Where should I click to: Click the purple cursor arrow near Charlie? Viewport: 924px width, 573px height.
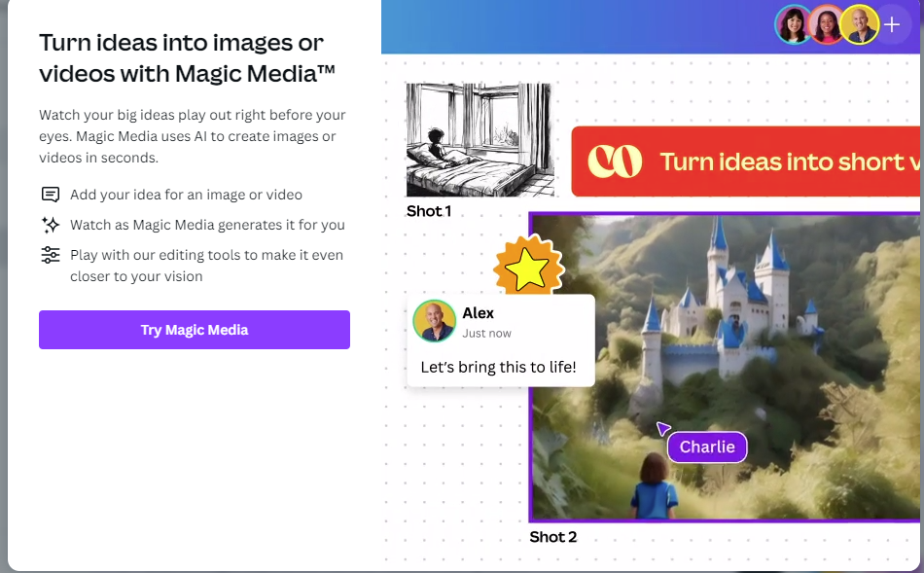pyautogui.click(x=662, y=428)
